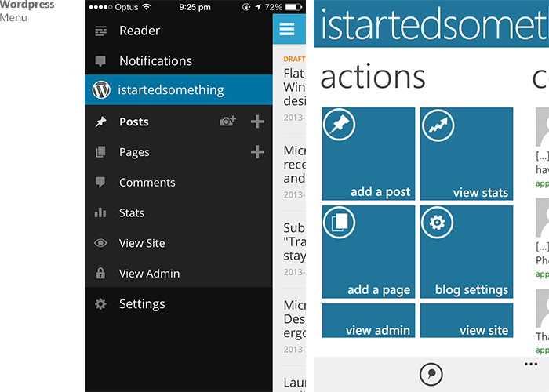549x392 pixels.
Task: Add a new post with plus icon
Action: click(257, 122)
